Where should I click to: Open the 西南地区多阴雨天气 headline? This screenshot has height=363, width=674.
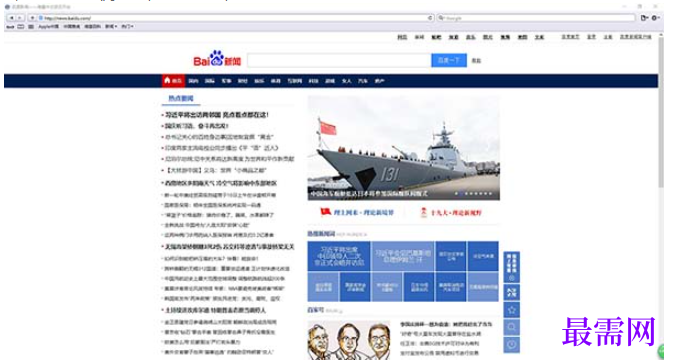(x=221, y=183)
